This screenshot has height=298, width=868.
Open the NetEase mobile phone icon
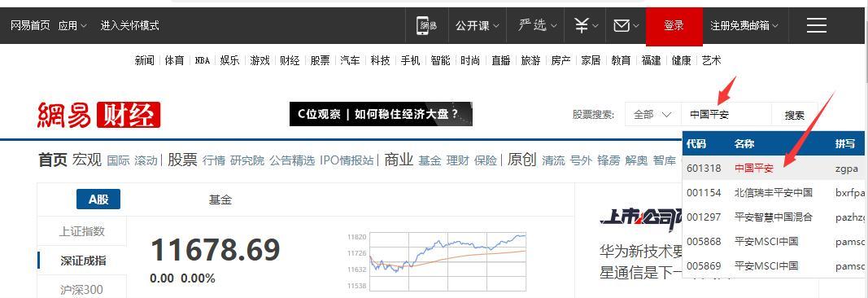click(427, 25)
